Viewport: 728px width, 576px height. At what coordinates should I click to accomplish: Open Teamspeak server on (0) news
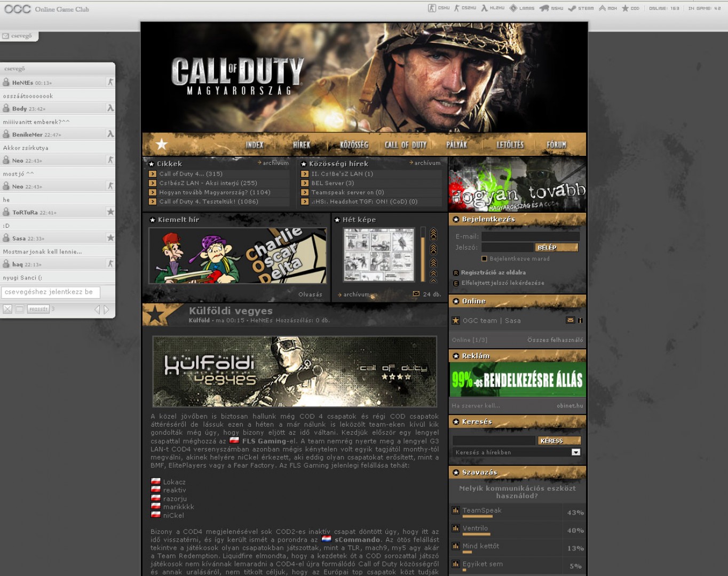pos(348,193)
